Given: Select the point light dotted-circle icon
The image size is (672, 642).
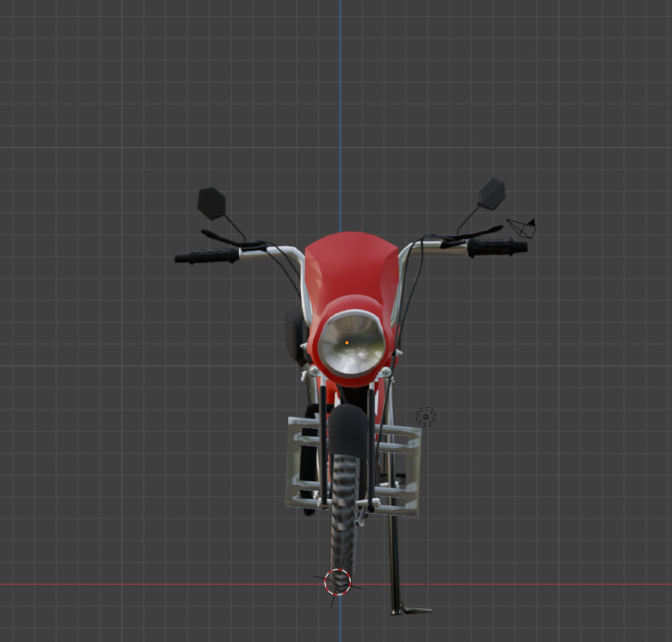Looking at the screenshot, I should [x=426, y=416].
